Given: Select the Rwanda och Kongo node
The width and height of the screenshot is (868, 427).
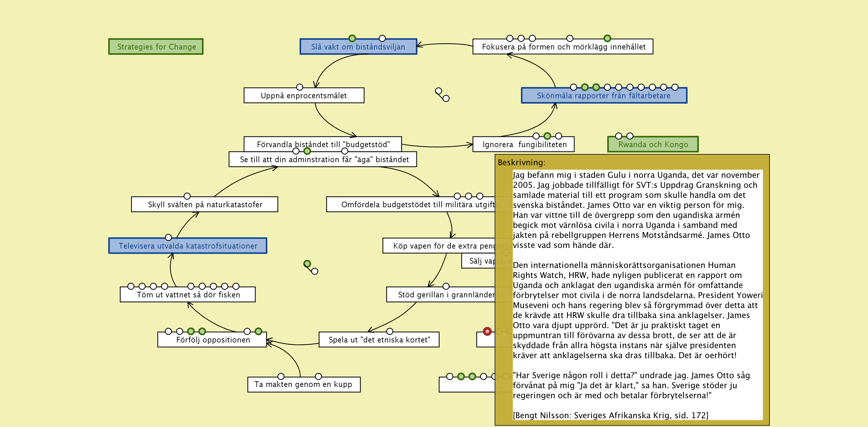Looking at the screenshot, I should (x=653, y=145).
